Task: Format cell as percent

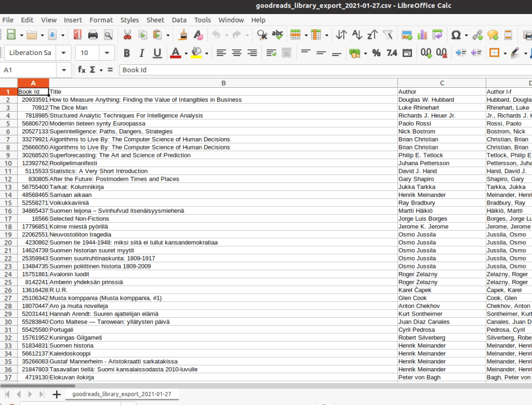Action: click(x=376, y=52)
